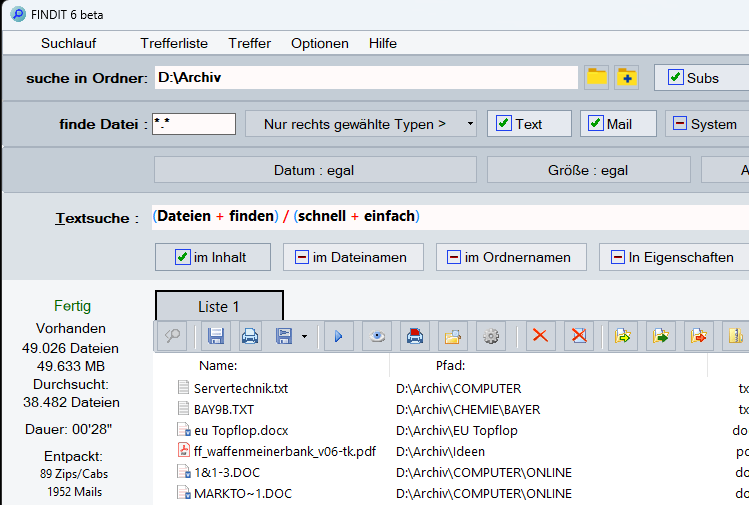Switch to the Liste 1 tab

[x=219, y=306]
